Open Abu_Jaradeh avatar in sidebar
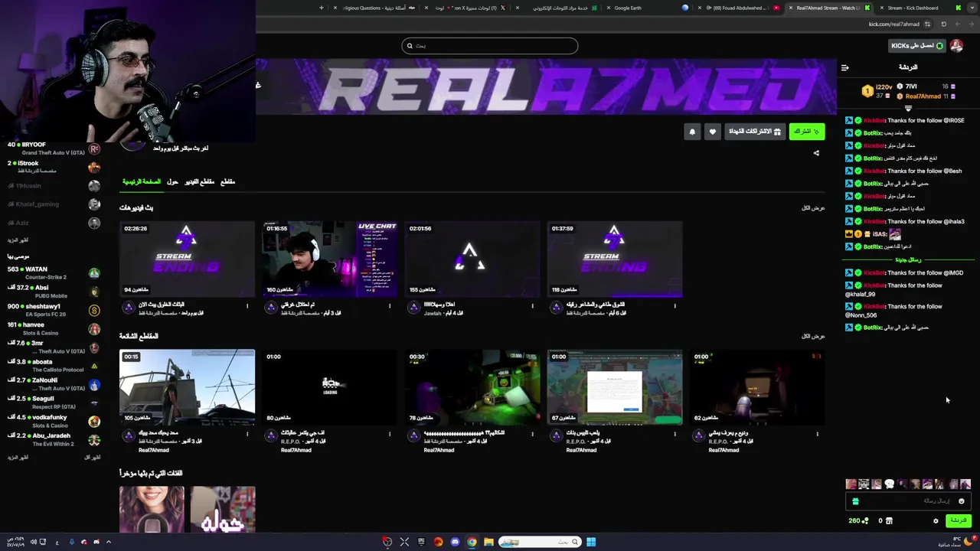Screen dimensions: 980x551 94,439
